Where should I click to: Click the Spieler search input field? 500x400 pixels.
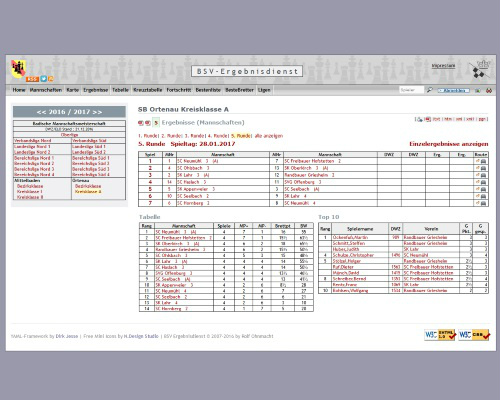click(x=411, y=90)
